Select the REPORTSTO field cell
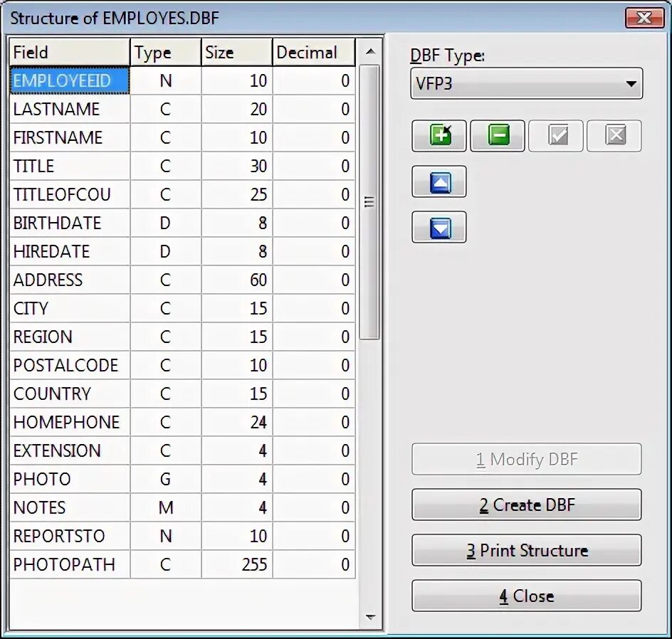Image resolution: width=672 pixels, height=639 pixels. [70, 536]
